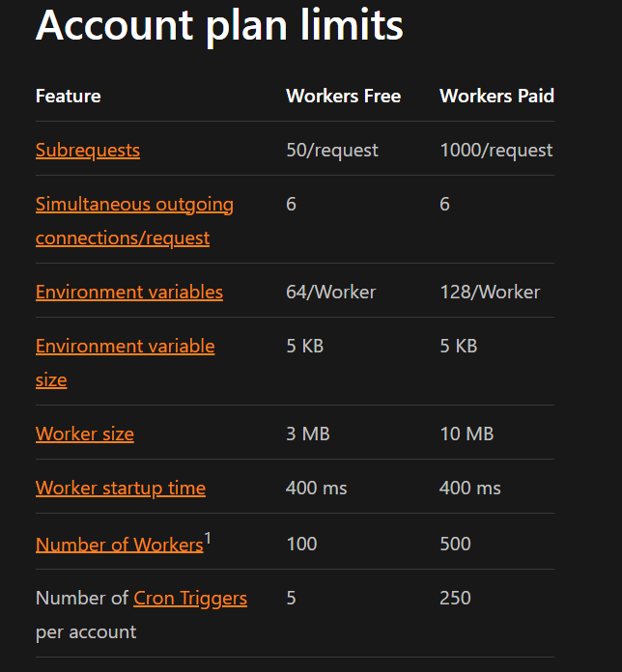The image size is (622, 672).
Task: Open the Worker startup time link
Action: click(x=121, y=489)
